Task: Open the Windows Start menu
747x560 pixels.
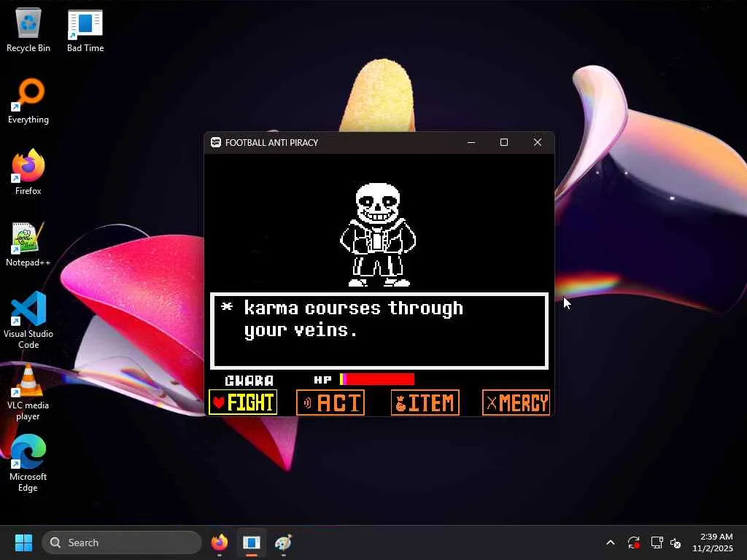Action: coord(23,542)
